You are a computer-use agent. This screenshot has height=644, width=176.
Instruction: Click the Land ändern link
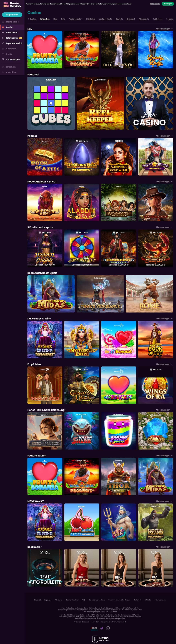[x=155, y=4]
